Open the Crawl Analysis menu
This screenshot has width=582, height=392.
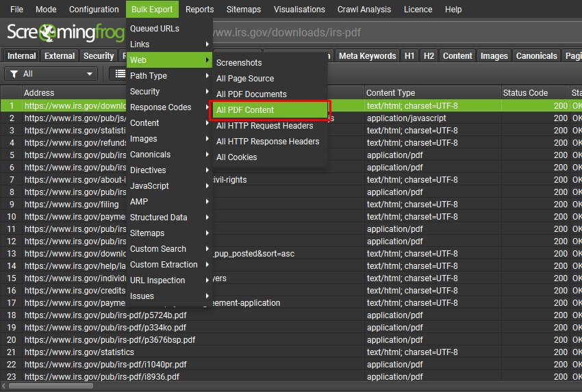(x=364, y=10)
